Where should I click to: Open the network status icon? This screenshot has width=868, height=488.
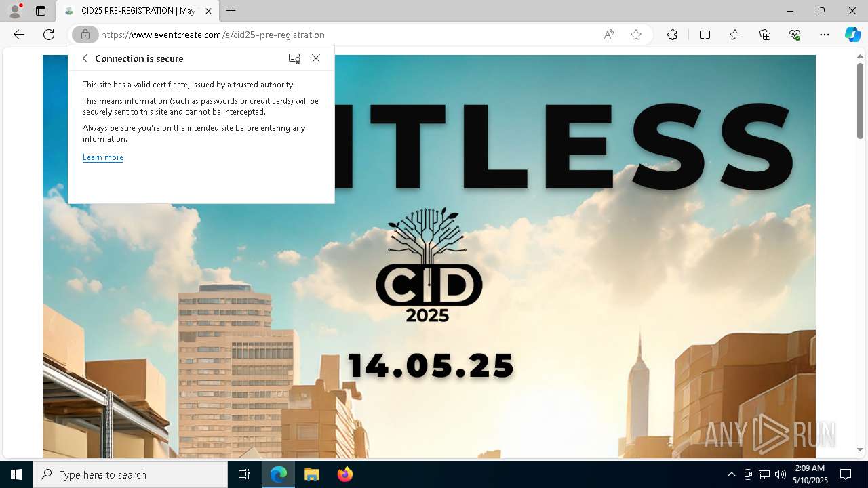[764, 474]
